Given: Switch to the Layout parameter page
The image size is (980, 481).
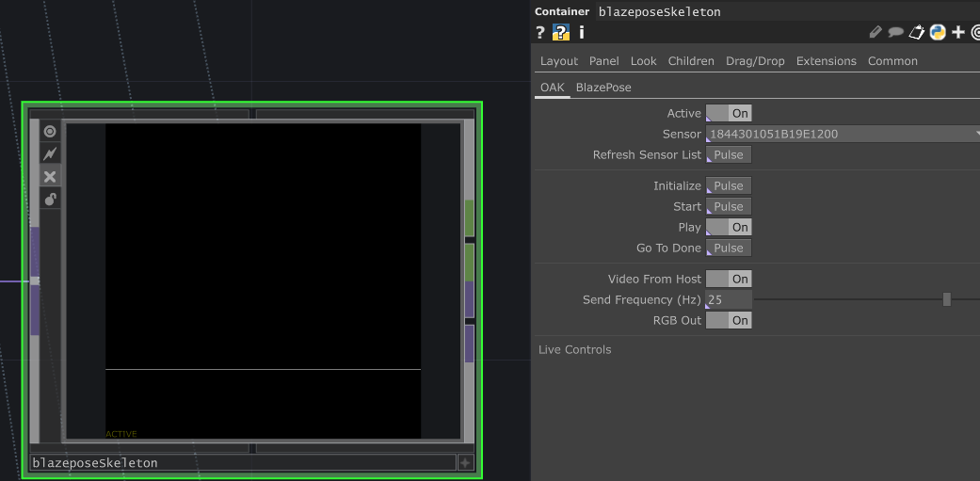Looking at the screenshot, I should click(x=559, y=61).
